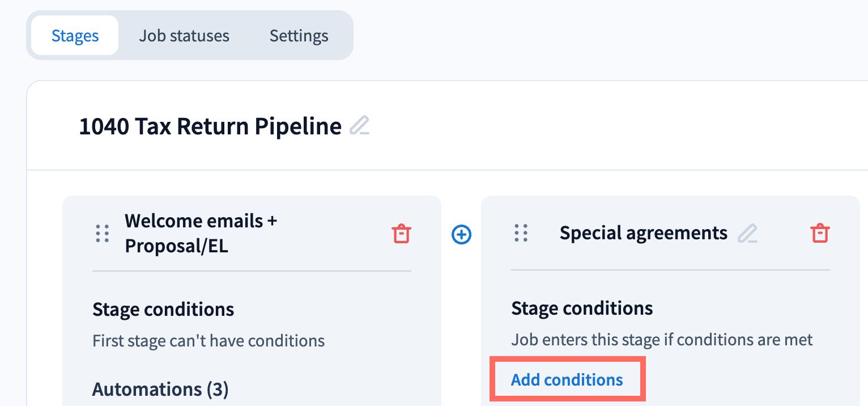Switch to the Stages tab
This screenshot has width=868, height=406.
pyautogui.click(x=75, y=36)
